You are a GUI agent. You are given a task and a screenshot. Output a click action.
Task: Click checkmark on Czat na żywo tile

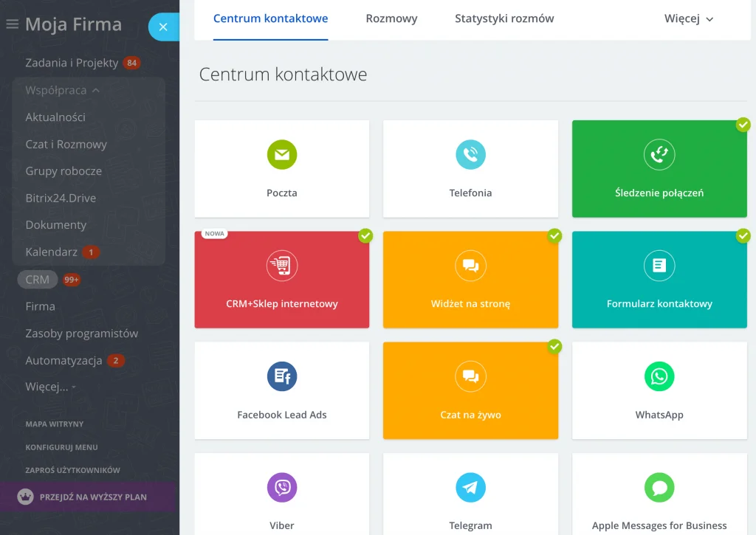pos(554,346)
